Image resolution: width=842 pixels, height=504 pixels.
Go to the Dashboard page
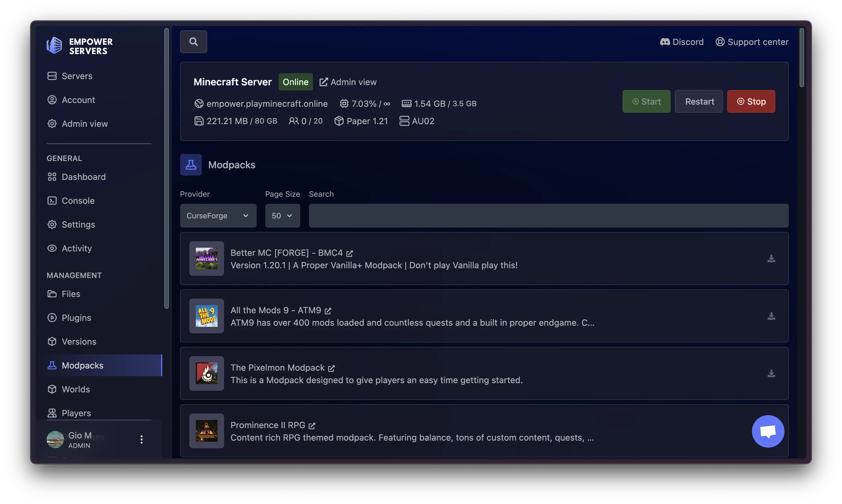pos(83,177)
